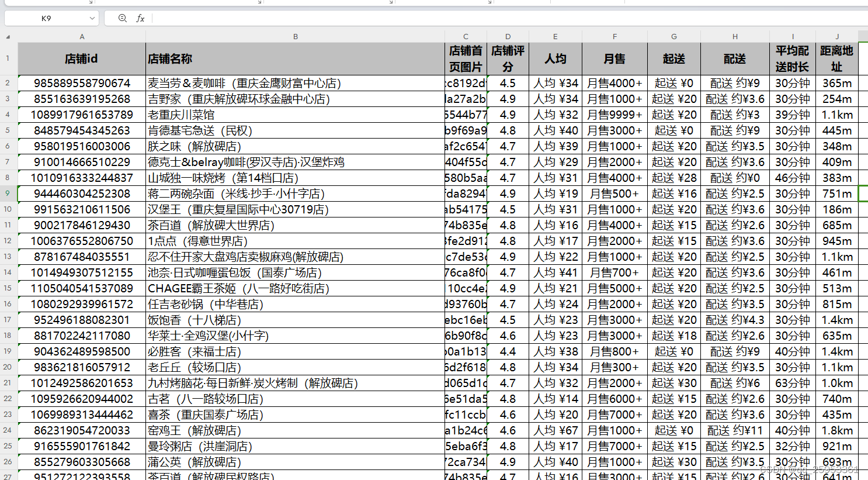
Task: Click the 店铺评分 header cell
Action: coord(508,58)
